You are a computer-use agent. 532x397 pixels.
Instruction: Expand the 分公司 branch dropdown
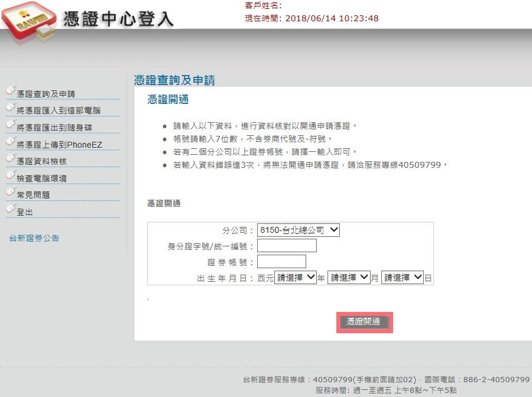[299, 230]
